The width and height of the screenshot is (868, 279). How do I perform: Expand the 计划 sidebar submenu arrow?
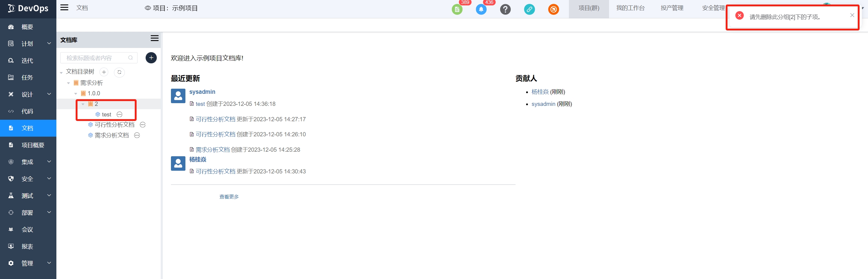tap(49, 43)
